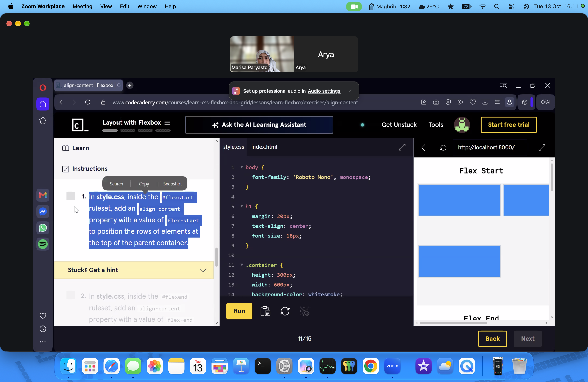Image resolution: width=588 pixels, height=382 pixels.
Task: Collapse the h1 ruleset fold arrow
Action: coord(242,206)
